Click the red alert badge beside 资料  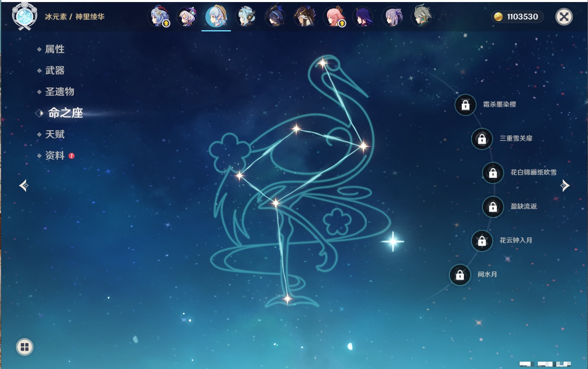72,156
